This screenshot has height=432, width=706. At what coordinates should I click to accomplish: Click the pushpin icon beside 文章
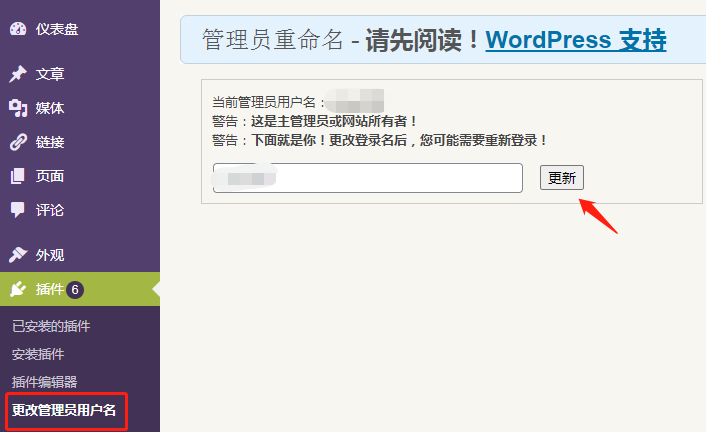coord(18,74)
